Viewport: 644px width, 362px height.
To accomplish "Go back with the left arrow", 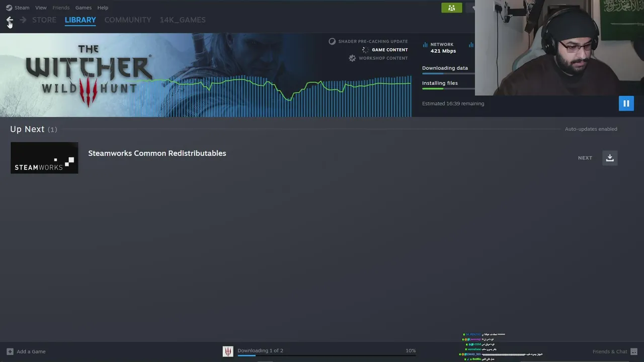I will tap(10, 20).
